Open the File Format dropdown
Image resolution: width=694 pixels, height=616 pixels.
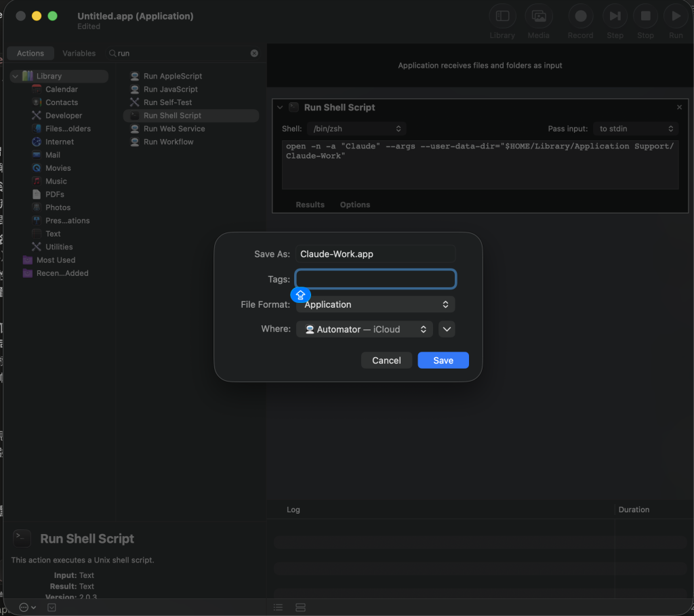[x=375, y=304]
